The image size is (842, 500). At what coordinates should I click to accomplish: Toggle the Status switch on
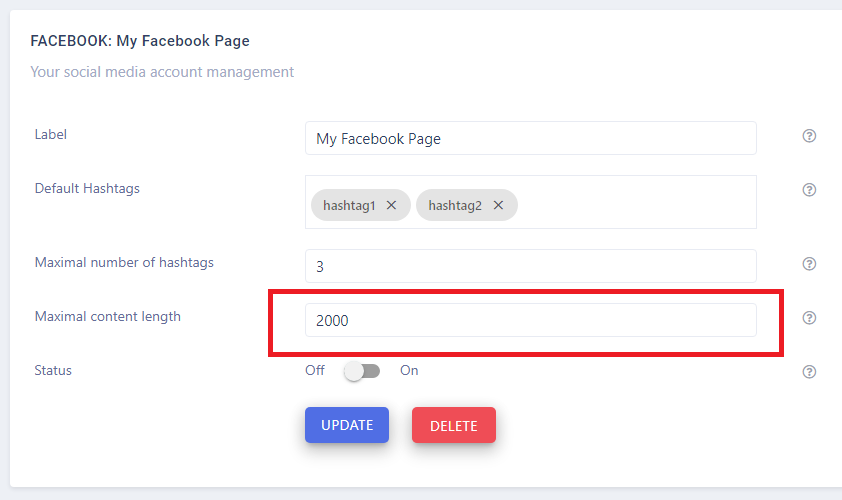pyautogui.click(x=362, y=371)
